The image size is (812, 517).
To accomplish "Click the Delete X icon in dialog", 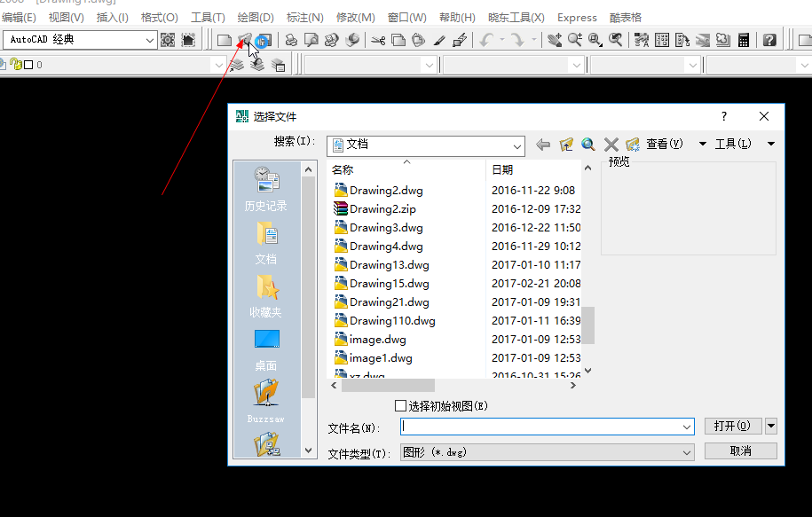I will click(x=611, y=145).
